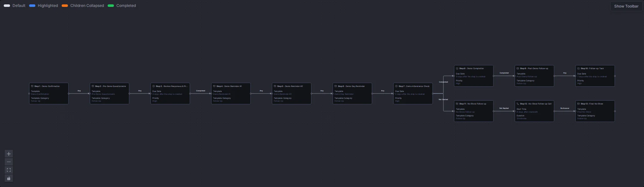Select the "Step 2 : Pre-Demo Questionnaire" title
Viewport: 644px width, 187px height.
click(110, 86)
